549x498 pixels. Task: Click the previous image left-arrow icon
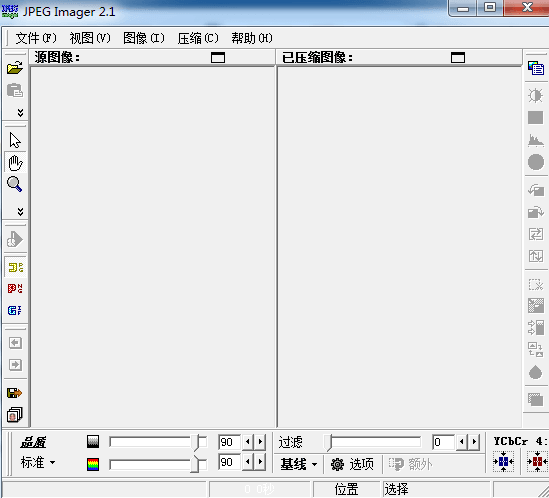[x=15, y=343]
